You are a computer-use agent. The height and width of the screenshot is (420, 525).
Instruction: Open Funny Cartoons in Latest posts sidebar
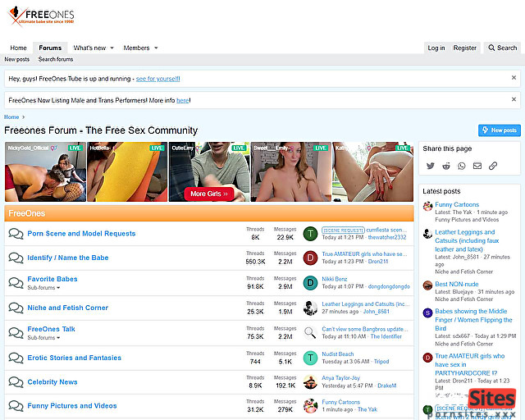pos(457,204)
